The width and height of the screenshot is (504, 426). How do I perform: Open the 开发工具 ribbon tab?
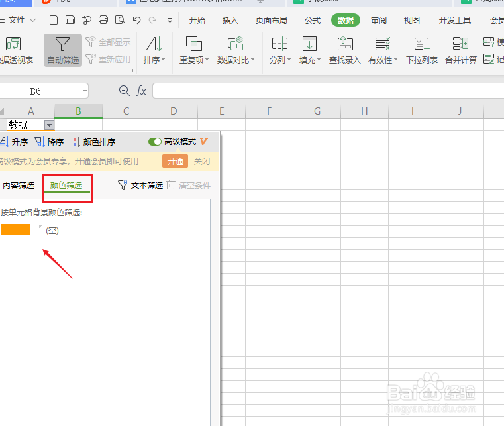pyautogui.click(x=455, y=21)
